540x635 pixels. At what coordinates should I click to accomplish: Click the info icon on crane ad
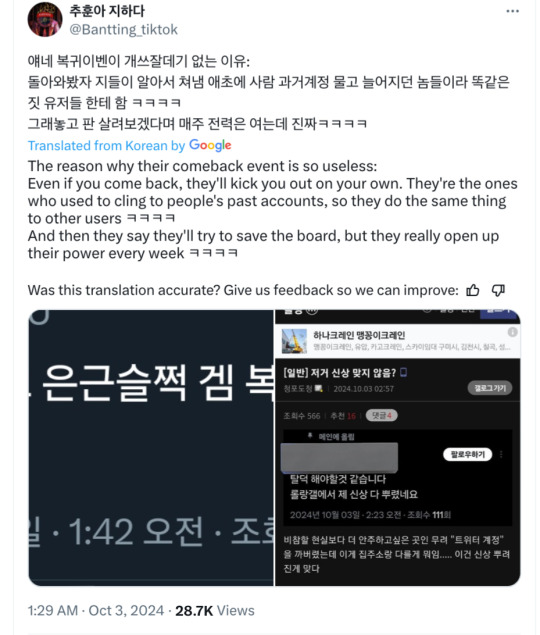pyautogui.click(x=512, y=332)
